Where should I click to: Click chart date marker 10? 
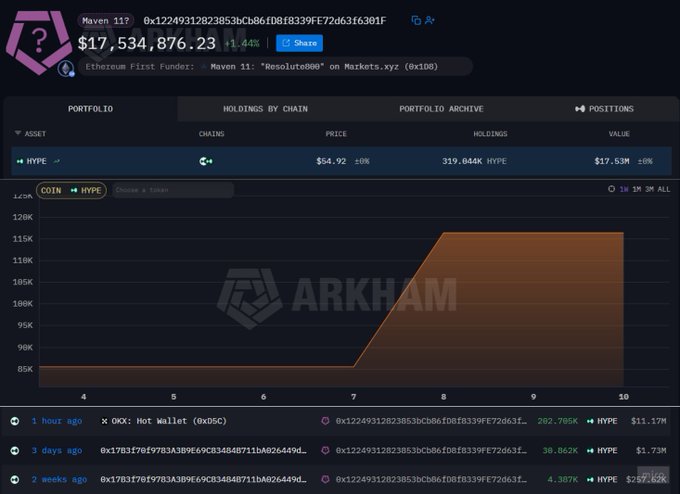click(624, 397)
